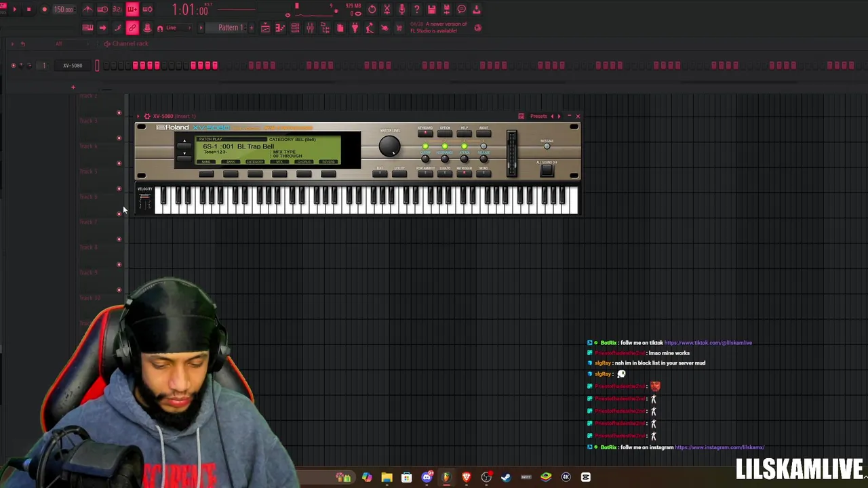Open the undo history icon
The width and height of the screenshot is (868, 488).
pos(372,9)
